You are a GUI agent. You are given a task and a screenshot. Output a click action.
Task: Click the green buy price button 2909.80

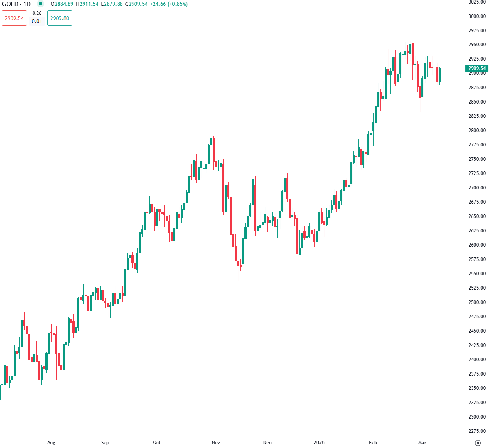(60, 18)
